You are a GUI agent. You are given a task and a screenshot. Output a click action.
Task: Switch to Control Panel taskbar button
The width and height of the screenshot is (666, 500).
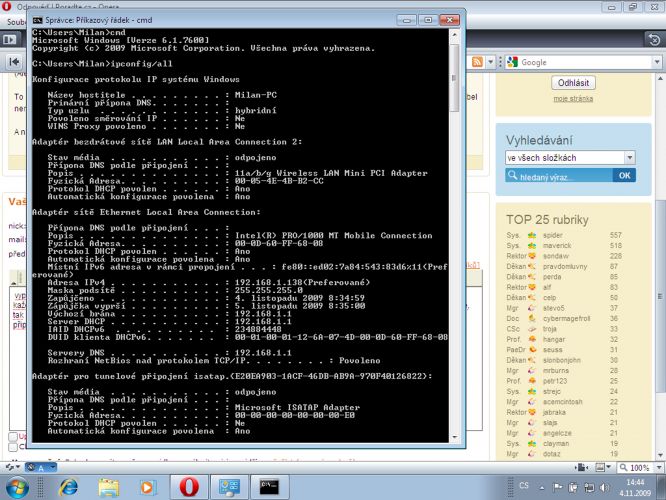click(x=229, y=487)
